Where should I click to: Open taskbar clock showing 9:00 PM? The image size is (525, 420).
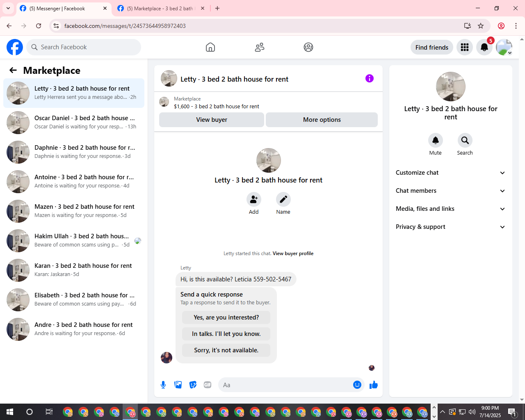pyautogui.click(x=490, y=412)
